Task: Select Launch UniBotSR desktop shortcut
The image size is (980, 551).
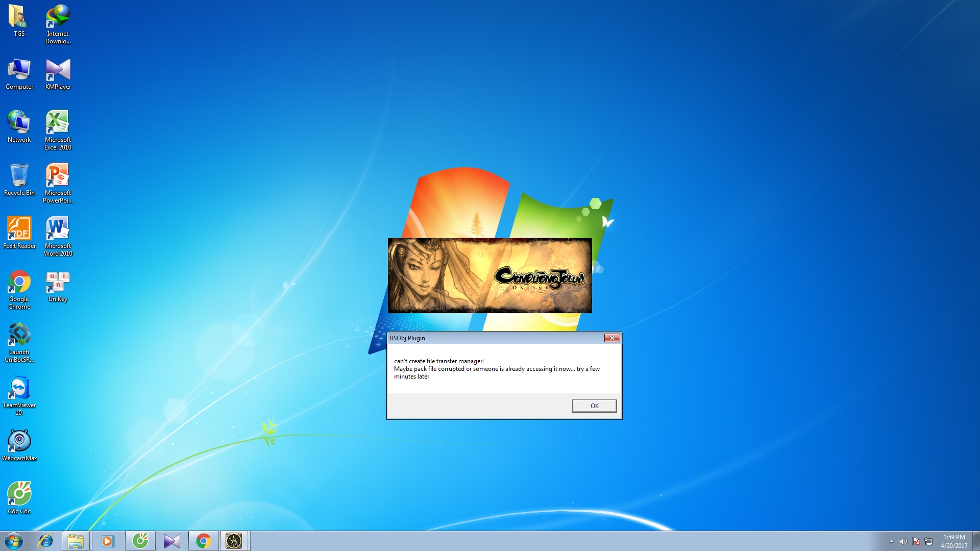Action: (19, 342)
